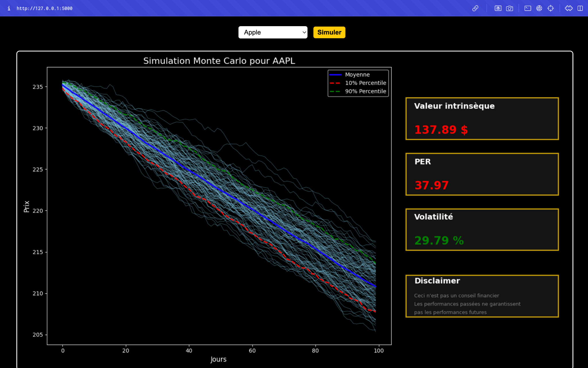The height and width of the screenshot is (368, 588).
Task: Click the value 137.89 $
Action: click(441, 130)
